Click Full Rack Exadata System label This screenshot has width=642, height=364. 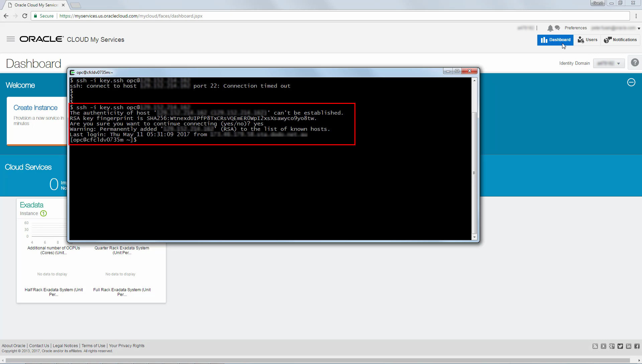tap(122, 292)
